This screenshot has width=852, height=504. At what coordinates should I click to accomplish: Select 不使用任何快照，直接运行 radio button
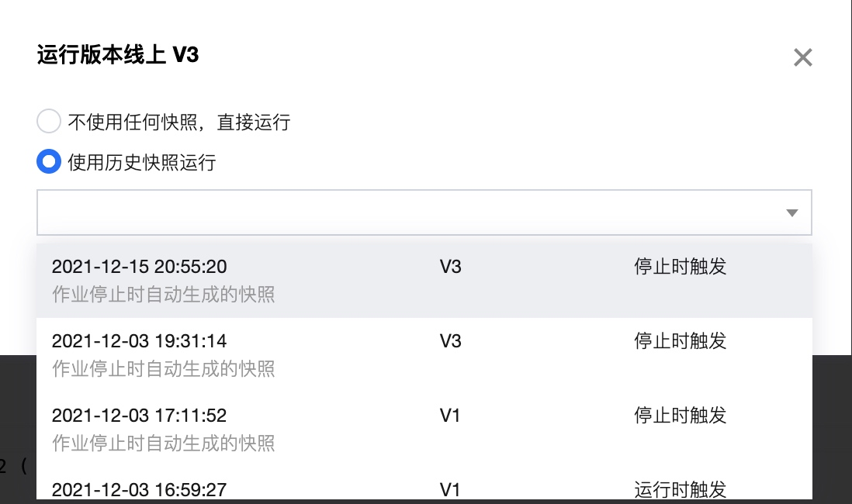pos(49,122)
